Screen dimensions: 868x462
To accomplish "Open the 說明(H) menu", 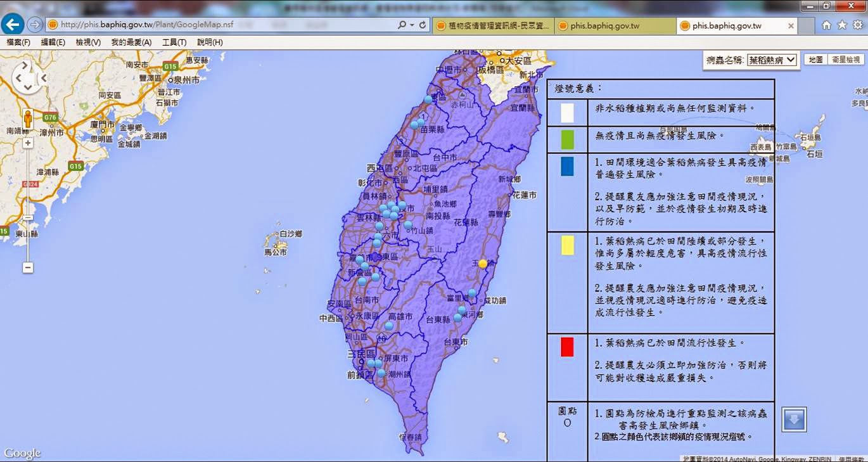I will (210, 42).
